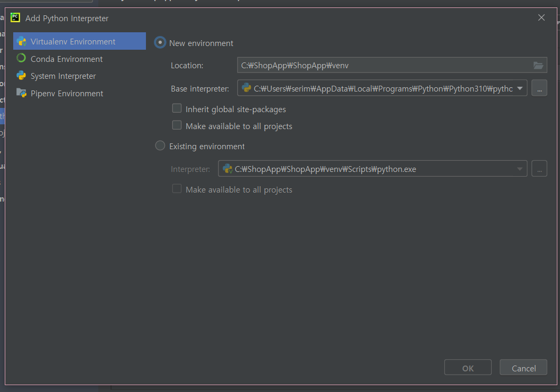Dismiss the dialog with Cancel
This screenshot has width=560, height=392.
(523, 367)
